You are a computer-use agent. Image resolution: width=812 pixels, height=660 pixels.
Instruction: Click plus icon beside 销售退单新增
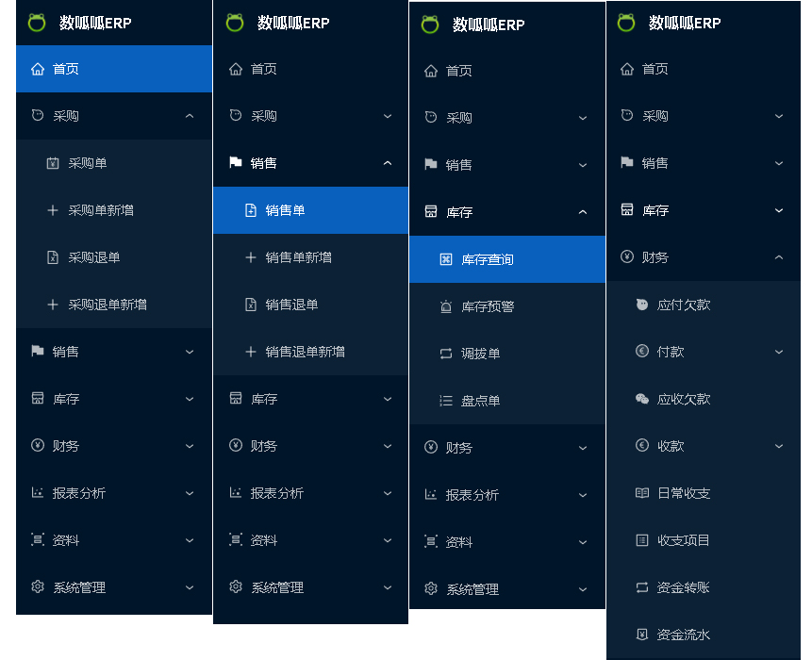[251, 352]
